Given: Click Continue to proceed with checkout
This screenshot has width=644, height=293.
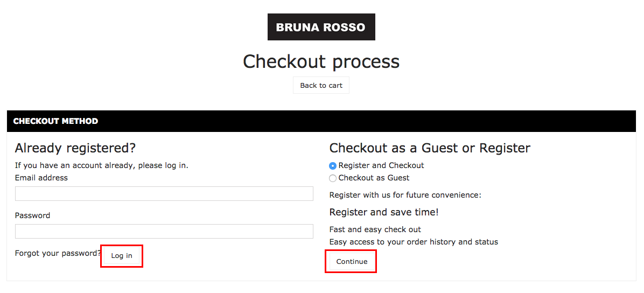Looking at the screenshot, I should 352,261.
